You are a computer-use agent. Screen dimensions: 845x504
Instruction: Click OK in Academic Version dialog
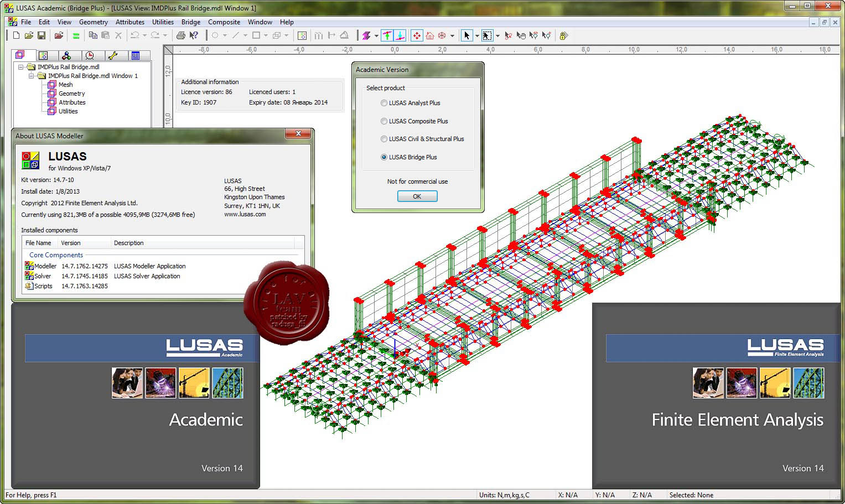point(417,196)
